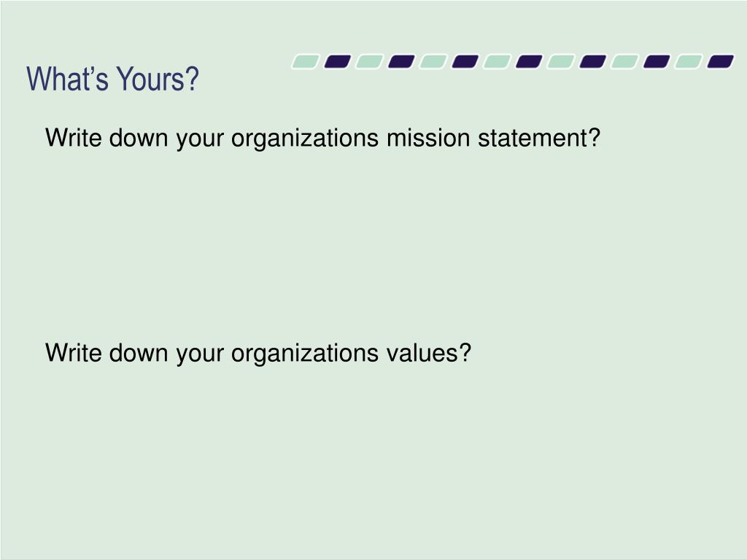Click the first dark purple pill shape
747x560 pixels.
[337, 62]
